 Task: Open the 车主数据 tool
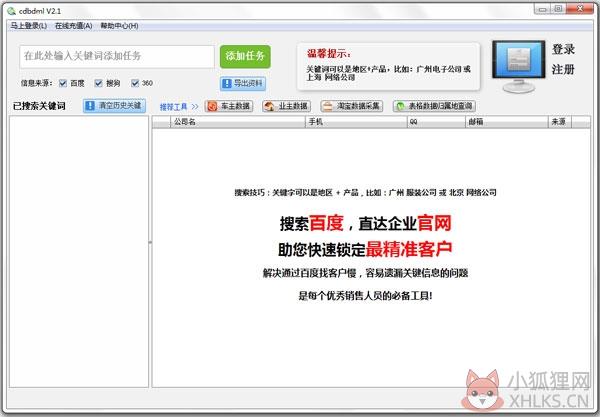(x=229, y=106)
